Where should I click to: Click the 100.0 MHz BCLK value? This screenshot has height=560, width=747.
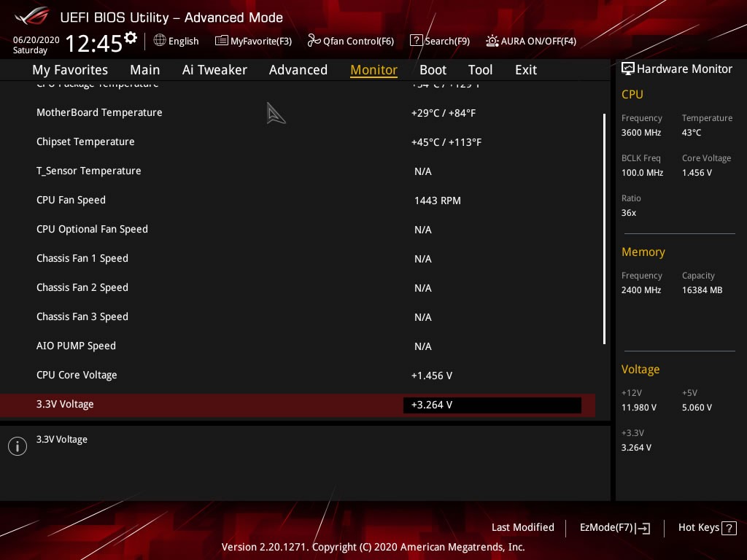642,173
